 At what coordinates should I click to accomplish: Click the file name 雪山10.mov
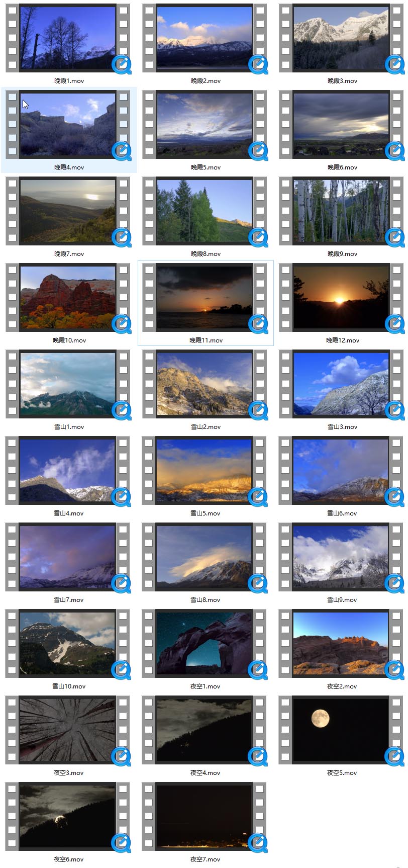69,686
